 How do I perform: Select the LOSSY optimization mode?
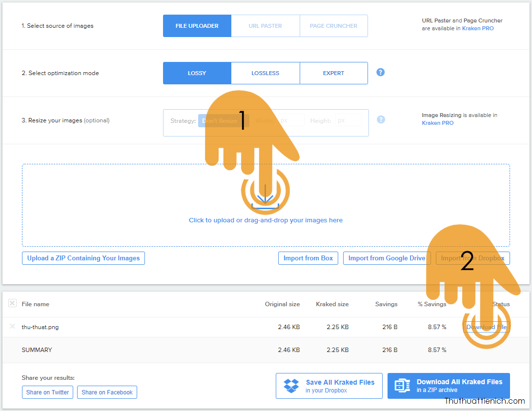(197, 73)
